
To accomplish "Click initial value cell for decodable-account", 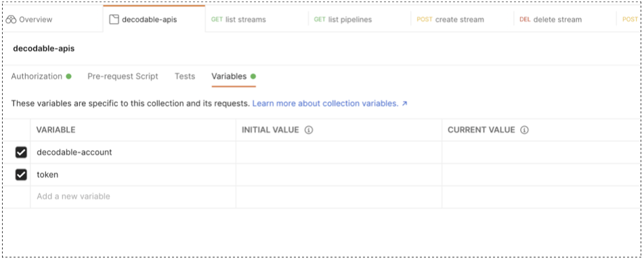I will pyautogui.click(x=339, y=152).
